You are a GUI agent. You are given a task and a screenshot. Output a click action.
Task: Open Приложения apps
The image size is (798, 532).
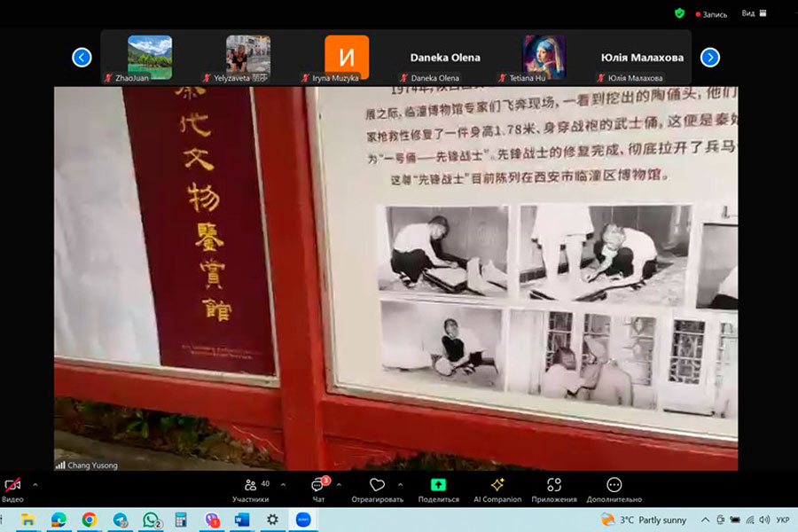pyautogui.click(x=554, y=490)
